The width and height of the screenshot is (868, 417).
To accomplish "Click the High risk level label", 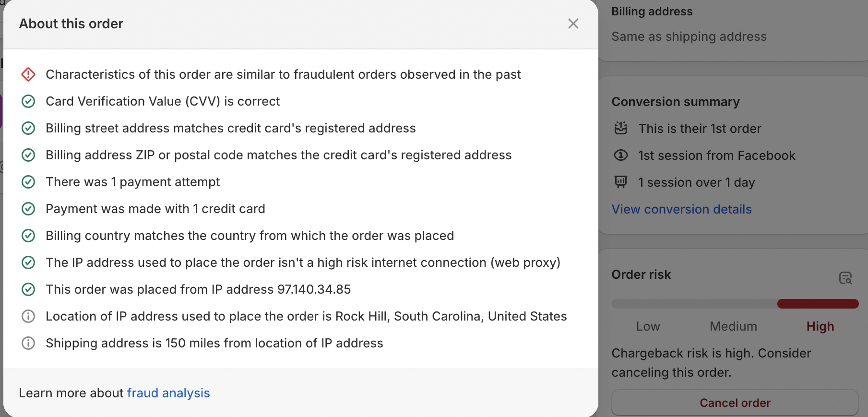I will pyautogui.click(x=820, y=326).
